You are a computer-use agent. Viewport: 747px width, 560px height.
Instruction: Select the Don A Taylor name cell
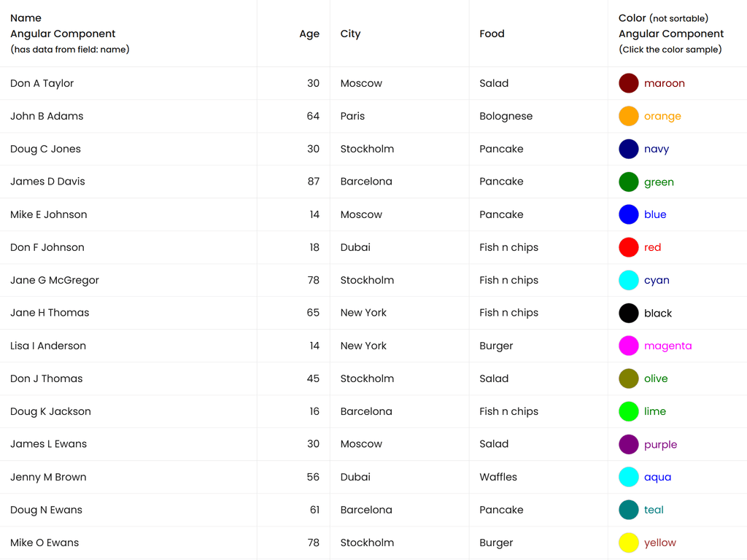42,83
